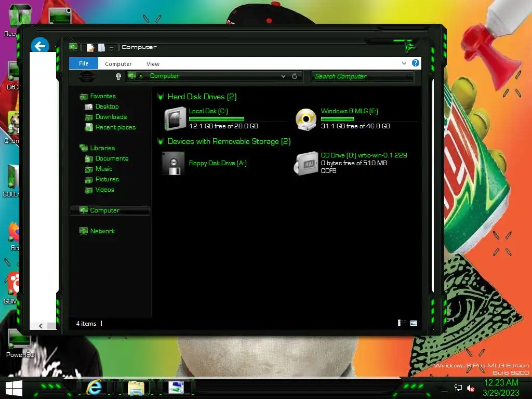
Task: Click the muted volume tray icon
Action: click(471, 388)
